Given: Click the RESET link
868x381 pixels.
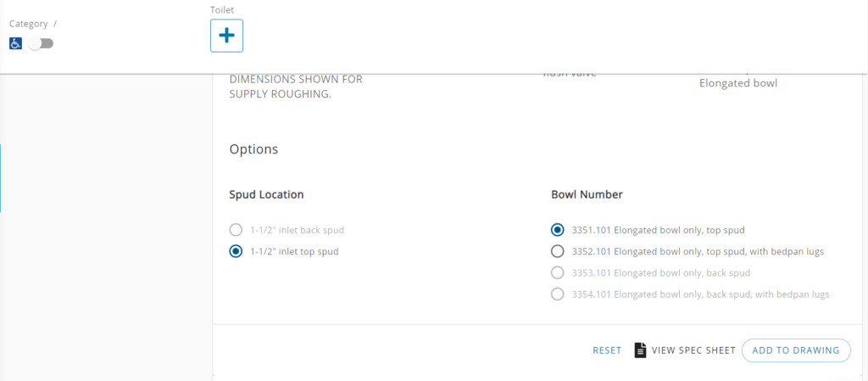Looking at the screenshot, I should click(607, 350).
